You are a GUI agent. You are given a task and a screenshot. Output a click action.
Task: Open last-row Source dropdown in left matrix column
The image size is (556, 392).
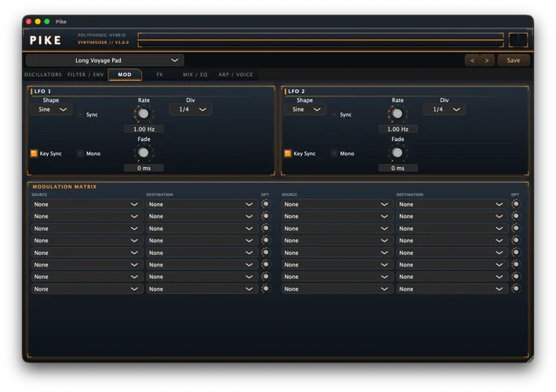[x=87, y=289]
